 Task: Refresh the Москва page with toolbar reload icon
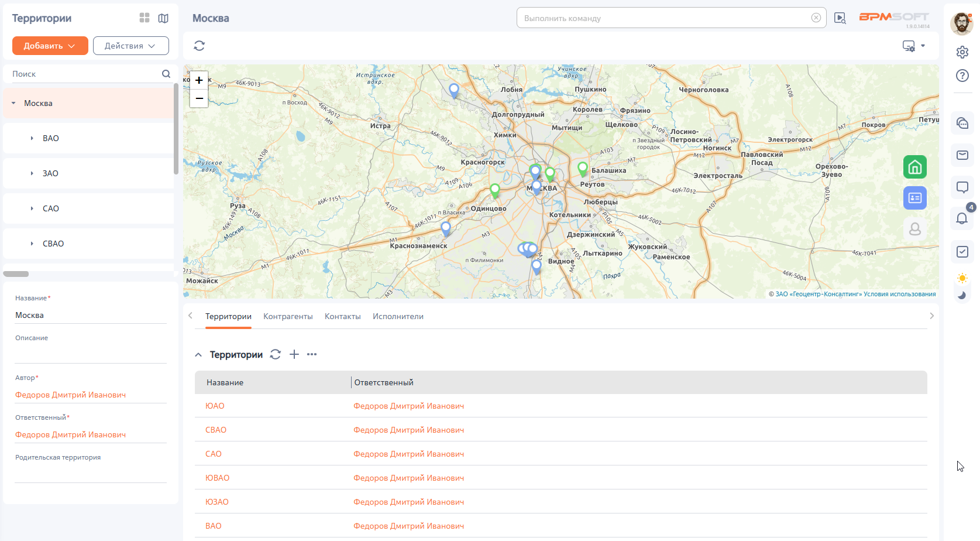point(200,46)
